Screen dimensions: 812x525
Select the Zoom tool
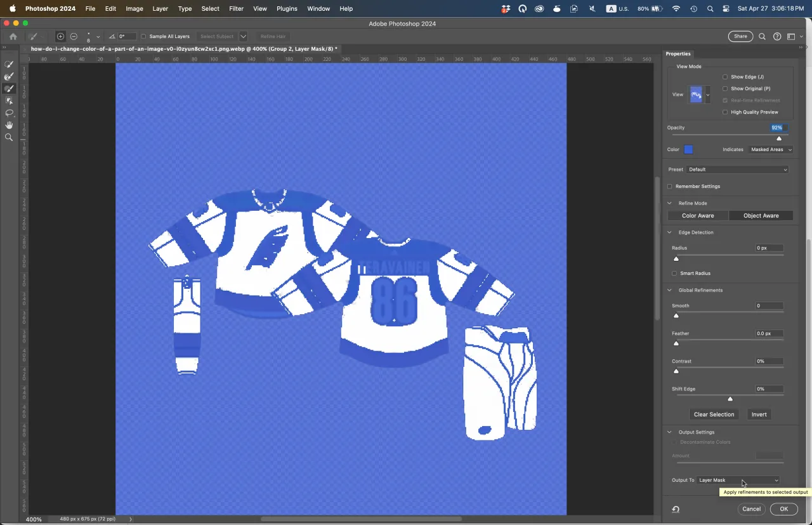[9, 137]
